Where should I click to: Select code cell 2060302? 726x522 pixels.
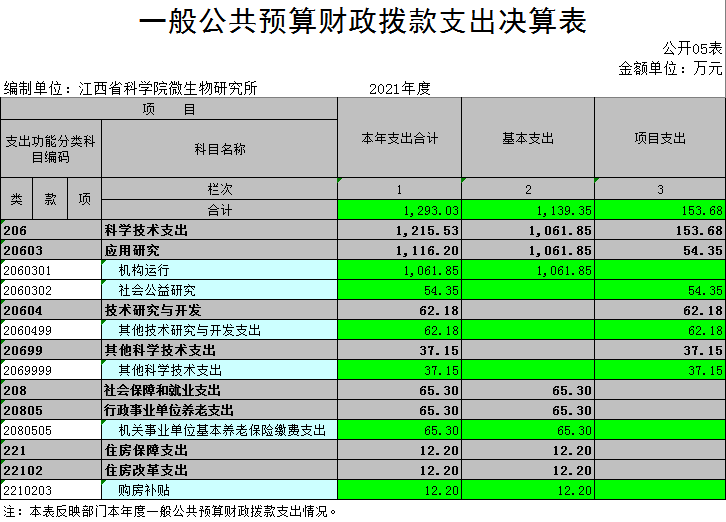pyautogui.click(x=51, y=290)
